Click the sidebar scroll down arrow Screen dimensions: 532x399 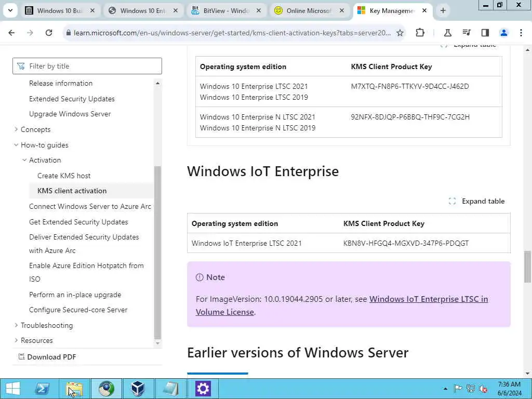157,343
